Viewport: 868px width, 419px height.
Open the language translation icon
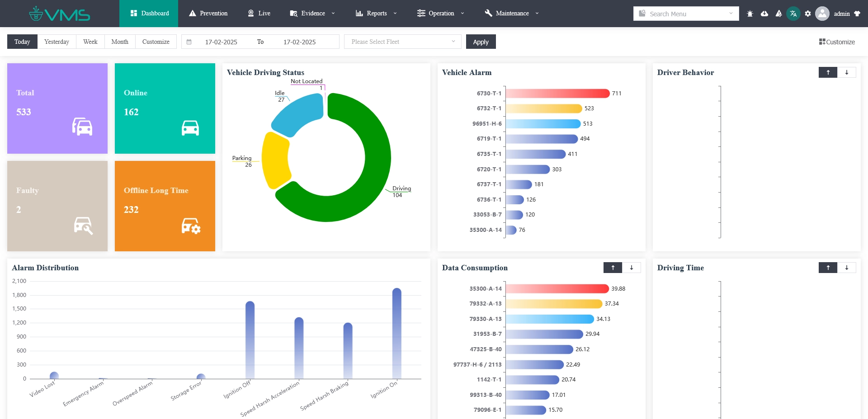tap(793, 14)
